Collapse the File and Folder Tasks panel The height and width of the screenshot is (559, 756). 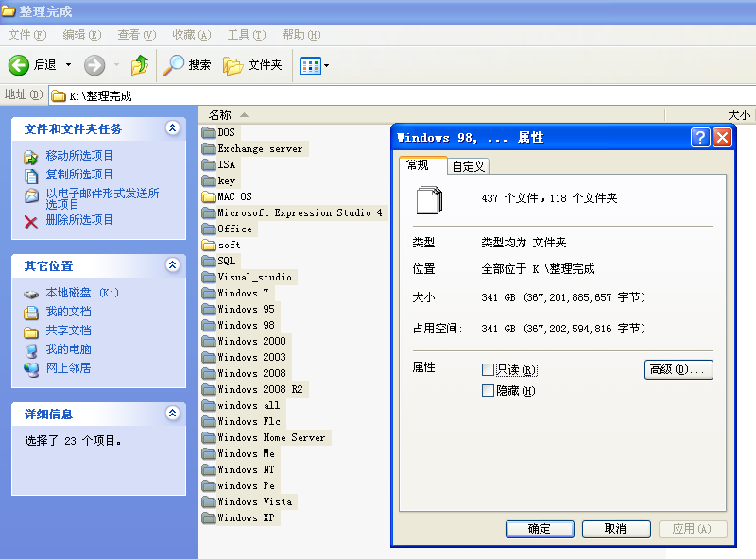click(x=172, y=128)
